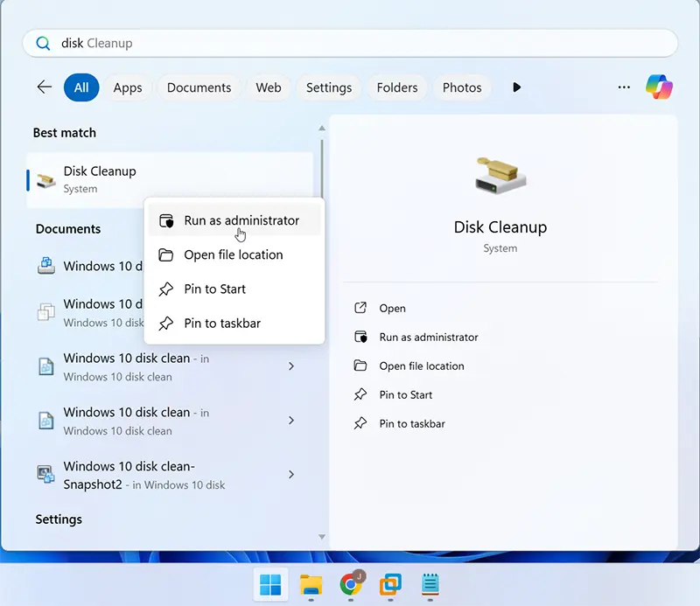Click pin icon beside details pane Pin to Start

360,394
